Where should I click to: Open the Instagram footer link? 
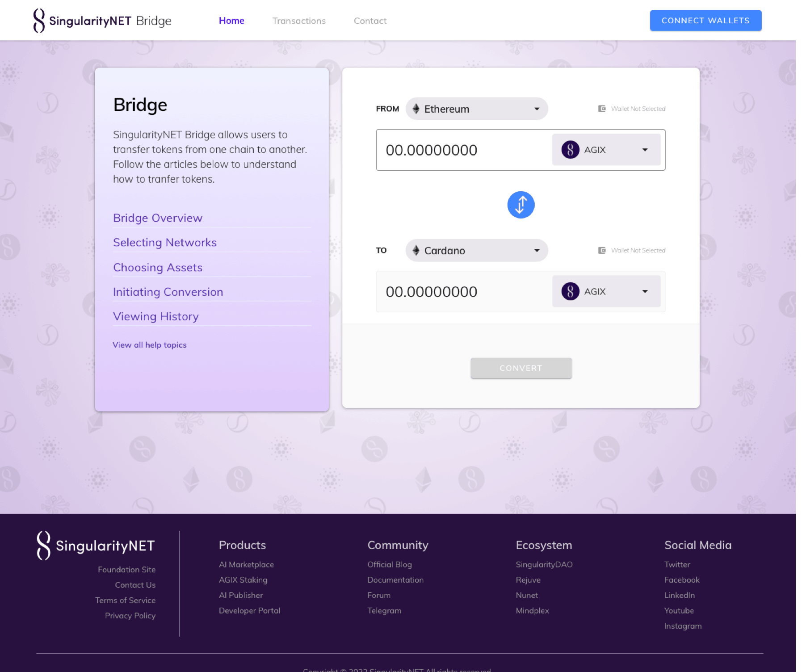[x=683, y=626]
